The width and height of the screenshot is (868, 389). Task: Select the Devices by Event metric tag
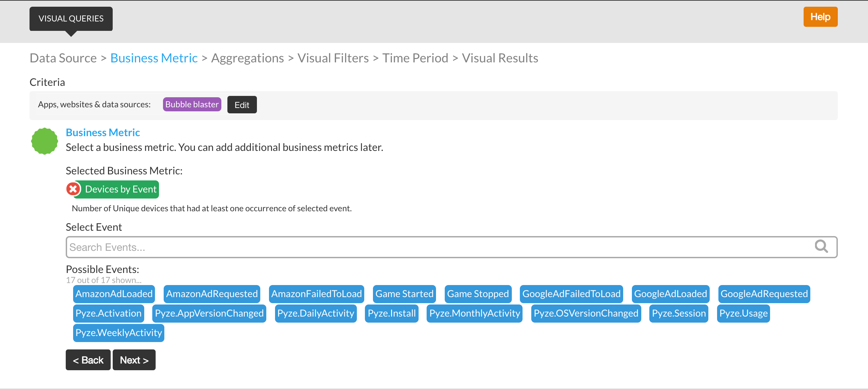(121, 189)
